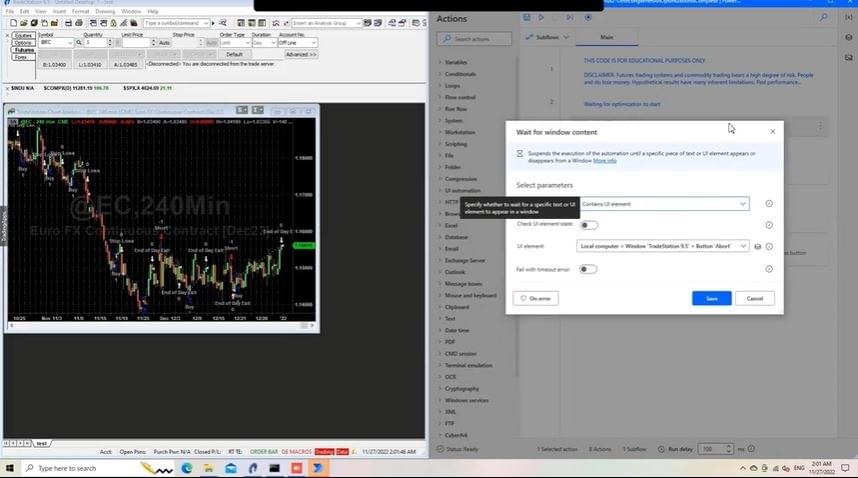This screenshot has width=858, height=478.
Task: Open the 'Contains UI element' dropdown
Action: (x=663, y=204)
